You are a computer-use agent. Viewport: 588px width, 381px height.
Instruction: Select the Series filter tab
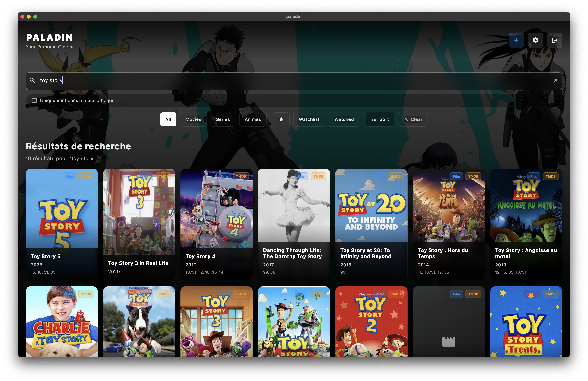223,119
